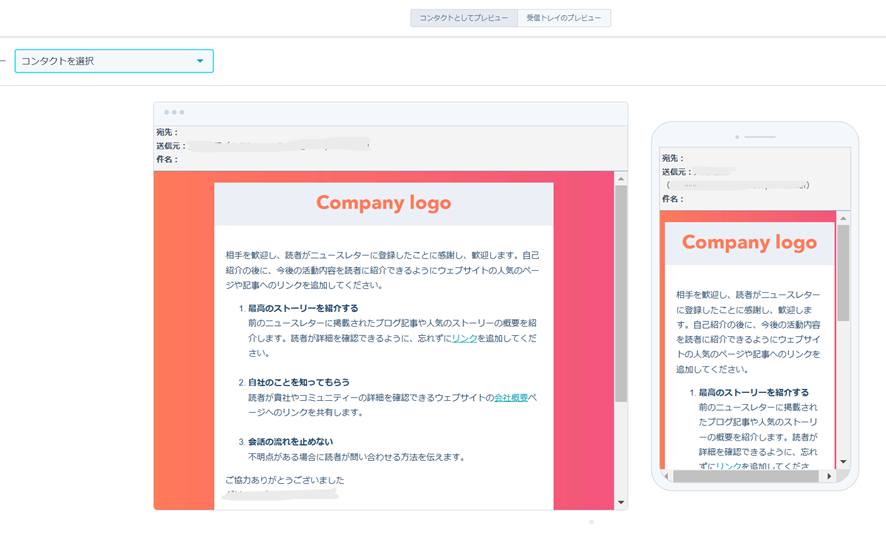Click the three dots in desktop window titlebar
The width and height of the screenshot is (886, 550).
coord(174,112)
